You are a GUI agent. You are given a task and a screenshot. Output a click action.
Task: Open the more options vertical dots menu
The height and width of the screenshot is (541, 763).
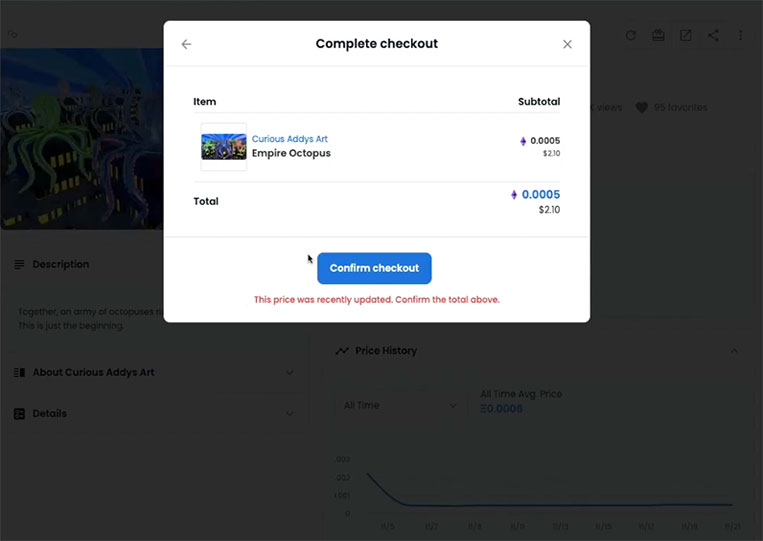pyautogui.click(x=740, y=35)
